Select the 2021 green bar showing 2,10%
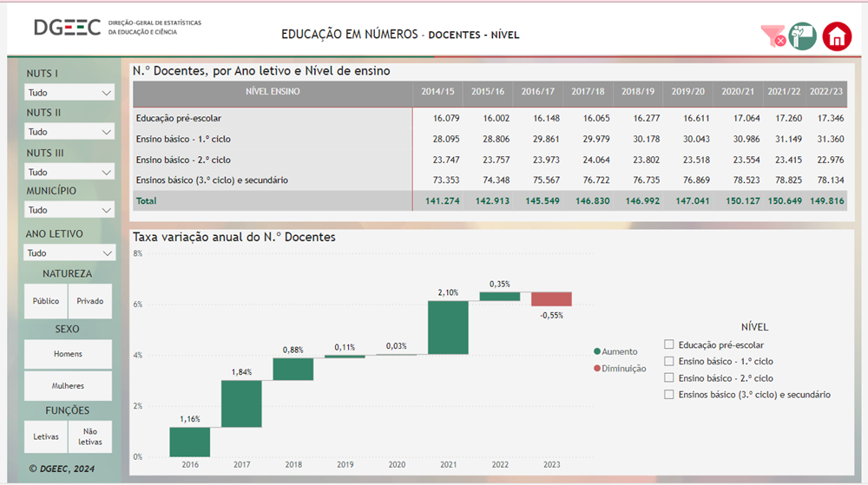The height and width of the screenshot is (485, 868). pyautogui.click(x=448, y=327)
